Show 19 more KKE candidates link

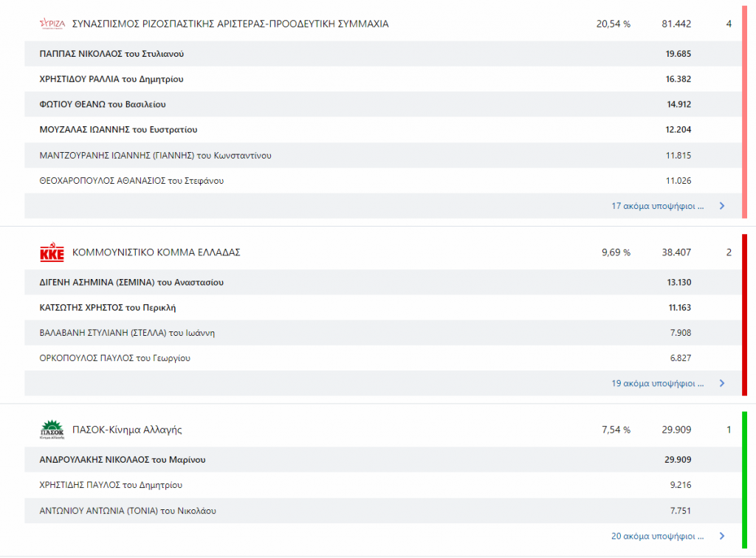657,383
